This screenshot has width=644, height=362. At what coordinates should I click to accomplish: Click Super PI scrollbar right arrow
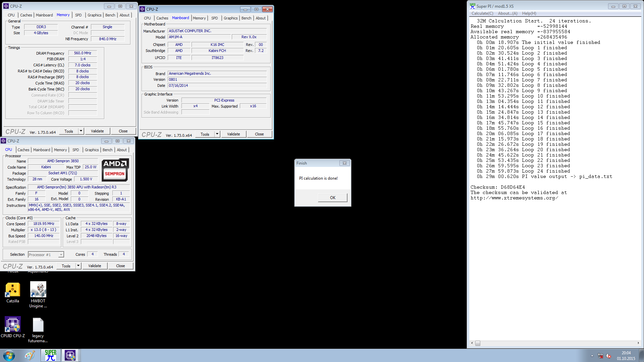coord(638,343)
